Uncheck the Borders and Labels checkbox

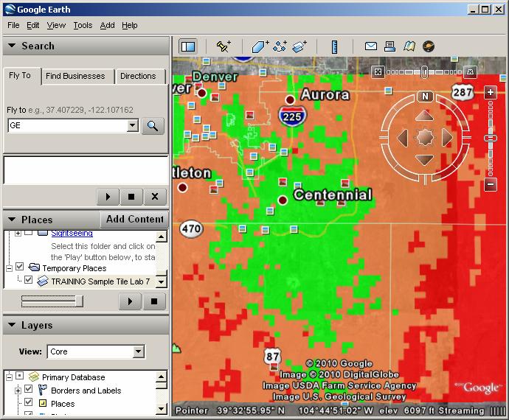pyautogui.click(x=29, y=388)
